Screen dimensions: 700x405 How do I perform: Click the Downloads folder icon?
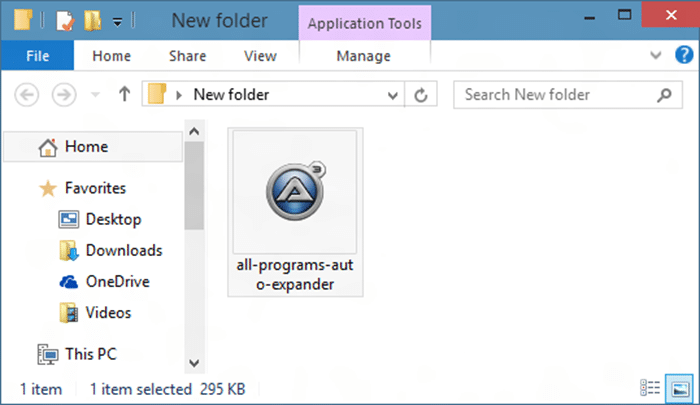click(x=68, y=251)
